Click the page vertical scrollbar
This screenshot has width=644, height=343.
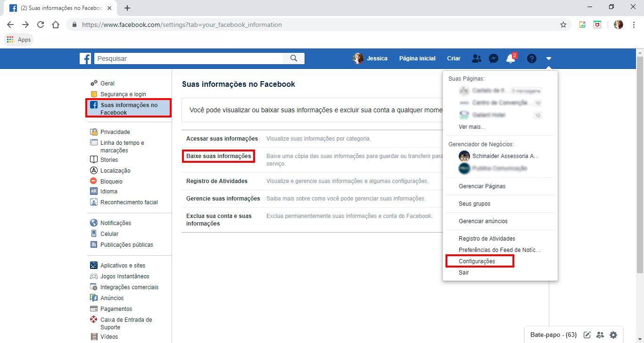[x=640, y=165]
